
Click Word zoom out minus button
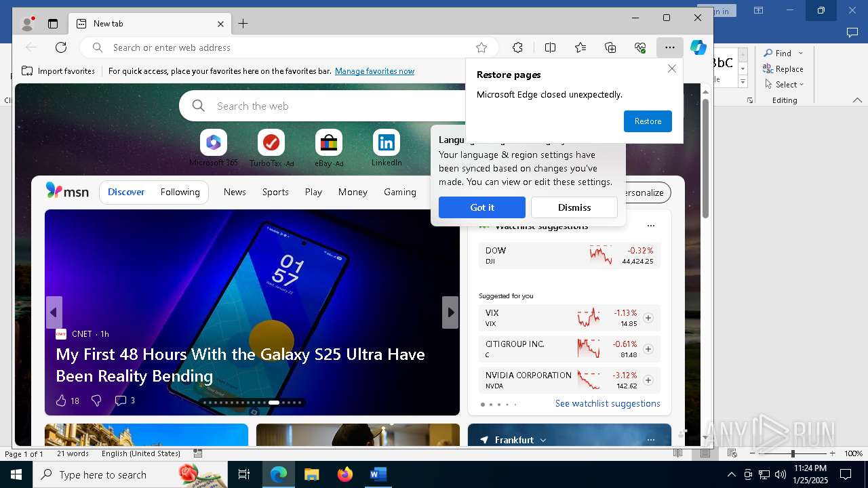tap(752, 453)
